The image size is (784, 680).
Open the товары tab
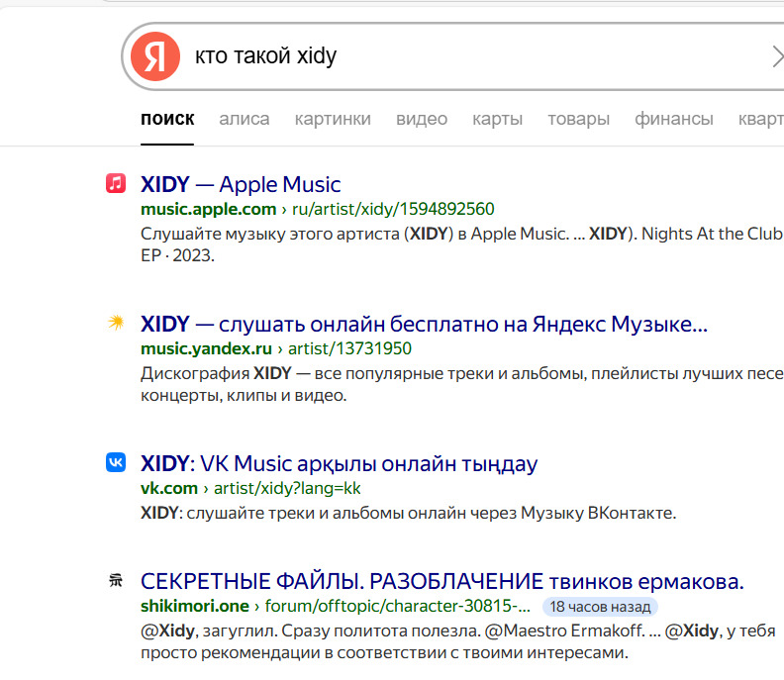578,119
